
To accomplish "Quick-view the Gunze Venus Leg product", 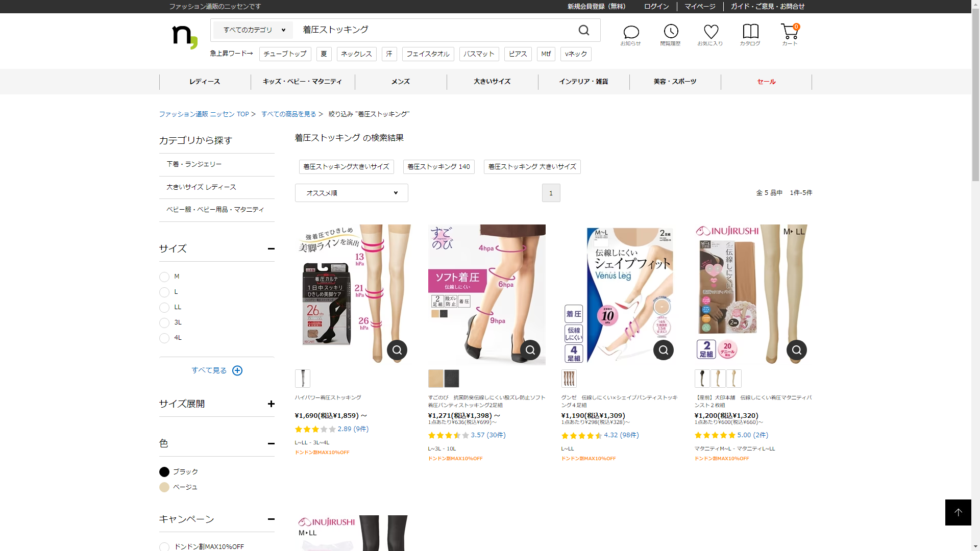I will pos(663,350).
